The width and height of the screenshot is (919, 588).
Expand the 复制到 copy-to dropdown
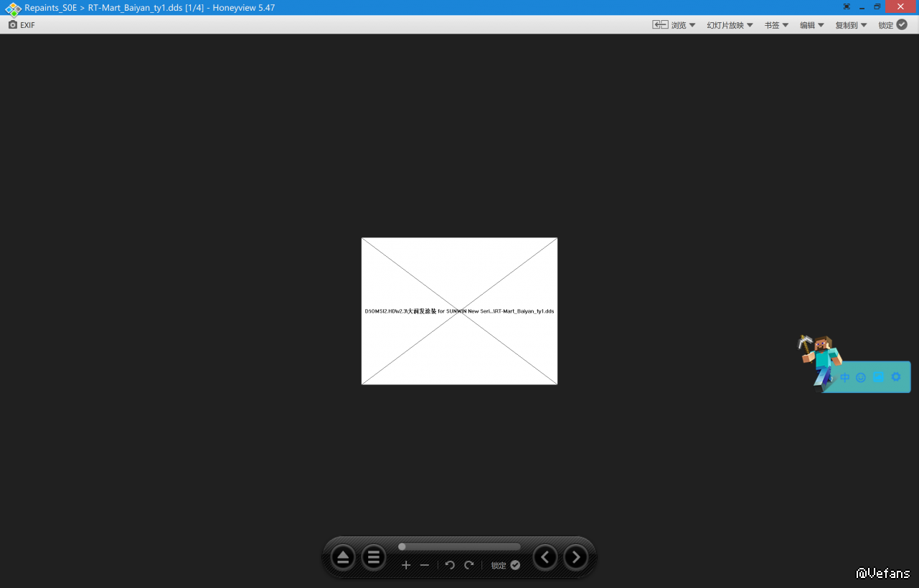(851, 25)
